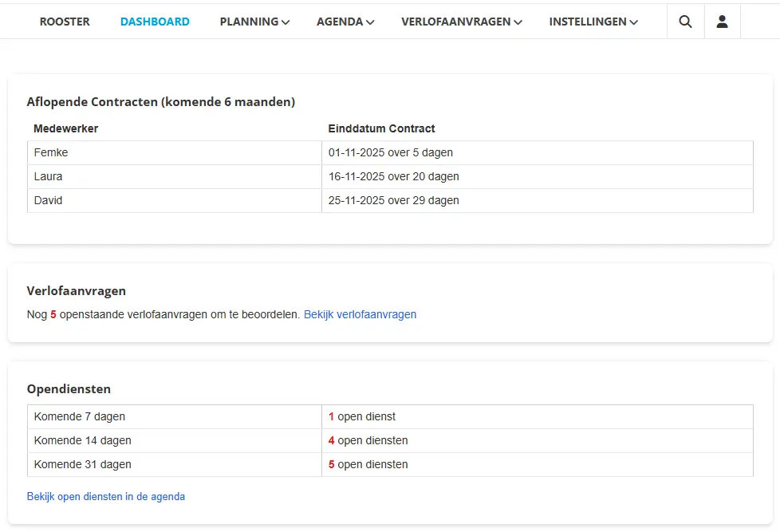This screenshot has height=532, width=780.
Task: Select the Dashboard tab
Action: tap(155, 22)
